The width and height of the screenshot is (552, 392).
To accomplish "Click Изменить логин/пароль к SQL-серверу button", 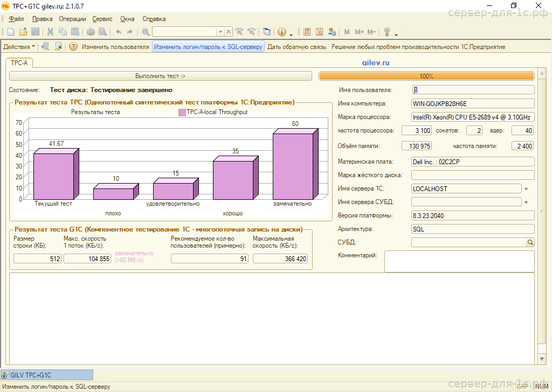I will coord(208,47).
